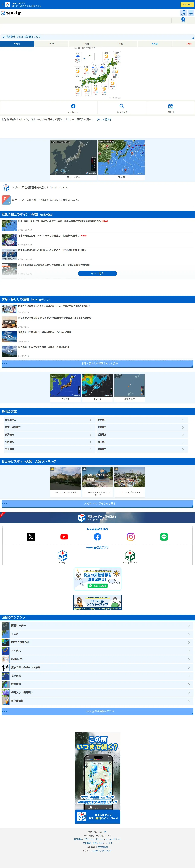195x868 pixels.
Task: Open the X (Twitter) social icon
Action: click(x=31, y=537)
